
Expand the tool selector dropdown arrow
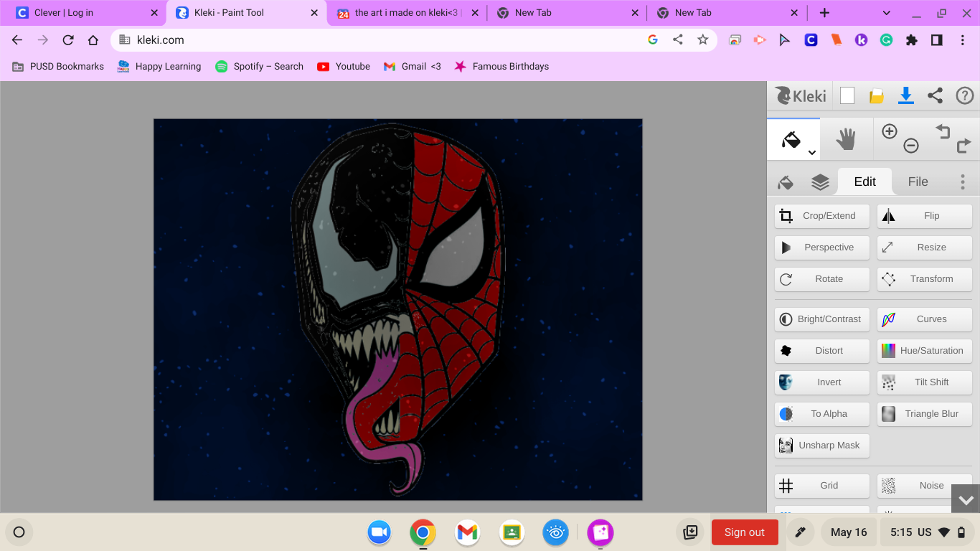[x=812, y=152]
